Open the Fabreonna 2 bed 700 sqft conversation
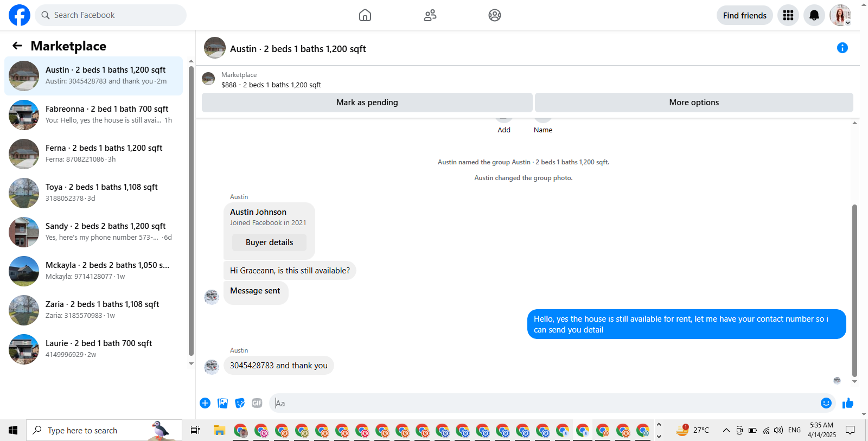Image resolution: width=868 pixels, height=441 pixels. [x=93, y=115]
